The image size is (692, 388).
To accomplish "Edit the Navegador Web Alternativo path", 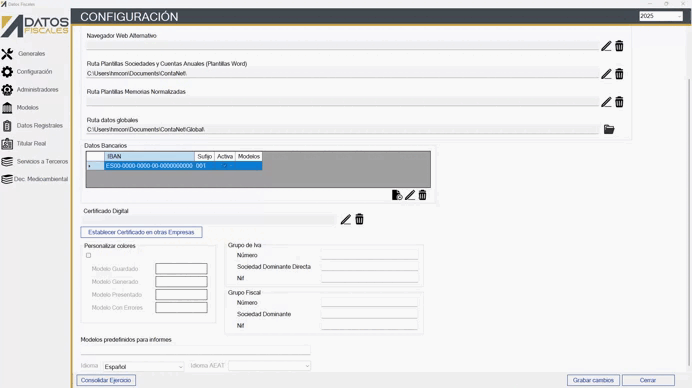I will [x=606, y=46].
